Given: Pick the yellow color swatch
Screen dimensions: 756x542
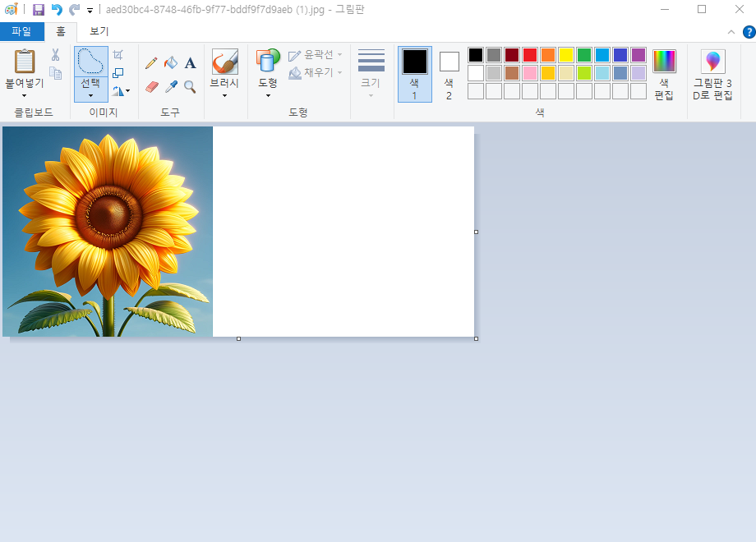Looking at the screenshot, I should click(x=566, y=55).
